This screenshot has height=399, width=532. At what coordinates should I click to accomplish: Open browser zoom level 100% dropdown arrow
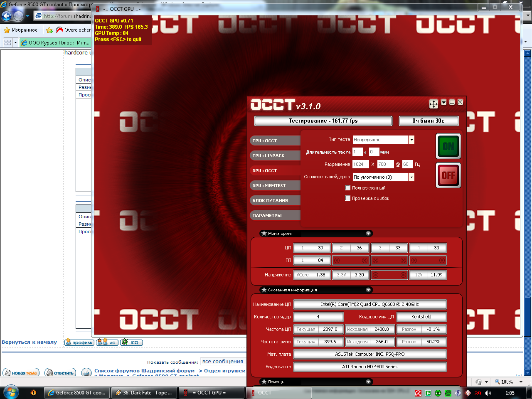pyautogui.click(x=521, y=382)
